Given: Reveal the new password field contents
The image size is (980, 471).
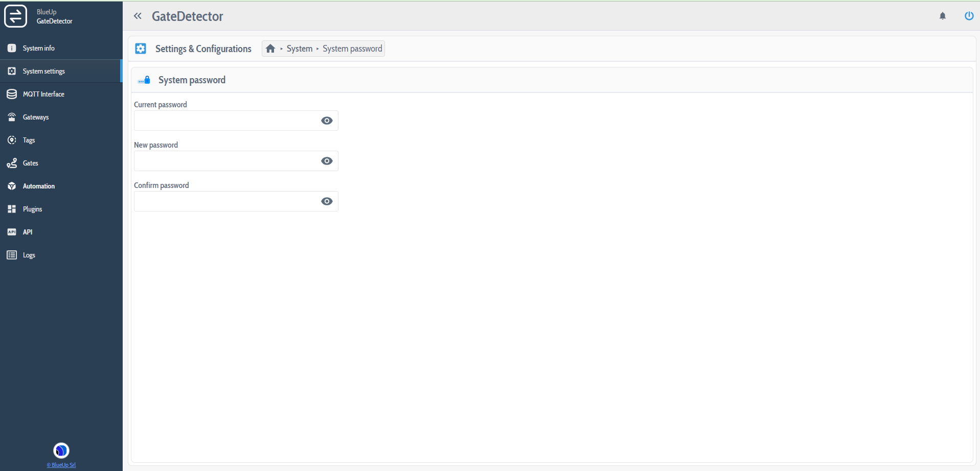Looking at the screenshot, I should [x=327, y=161].
